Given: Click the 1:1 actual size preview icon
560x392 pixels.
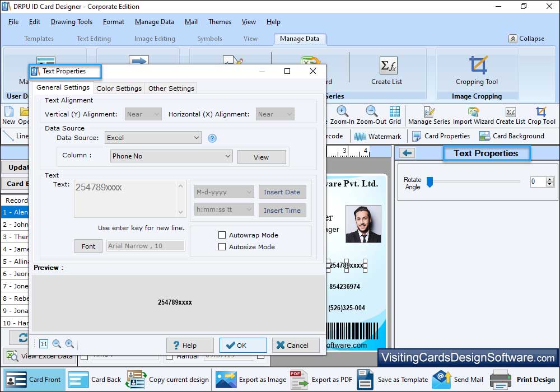Looking at the screenshot, I should [x=44, y=344].
